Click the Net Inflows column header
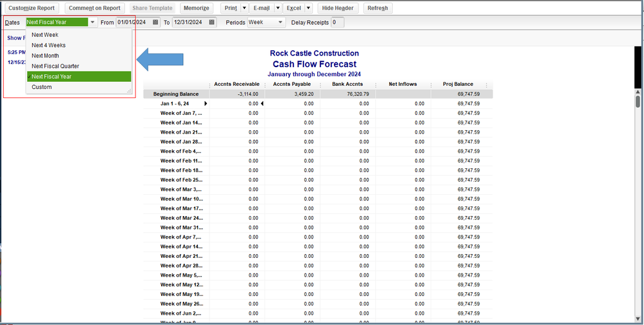The image size is (644, 325). point(402,84)
